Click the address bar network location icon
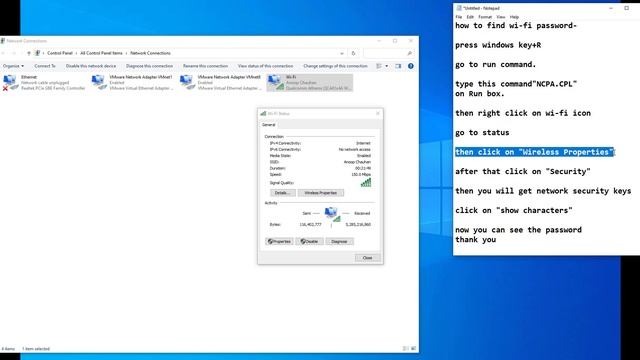 38,53
